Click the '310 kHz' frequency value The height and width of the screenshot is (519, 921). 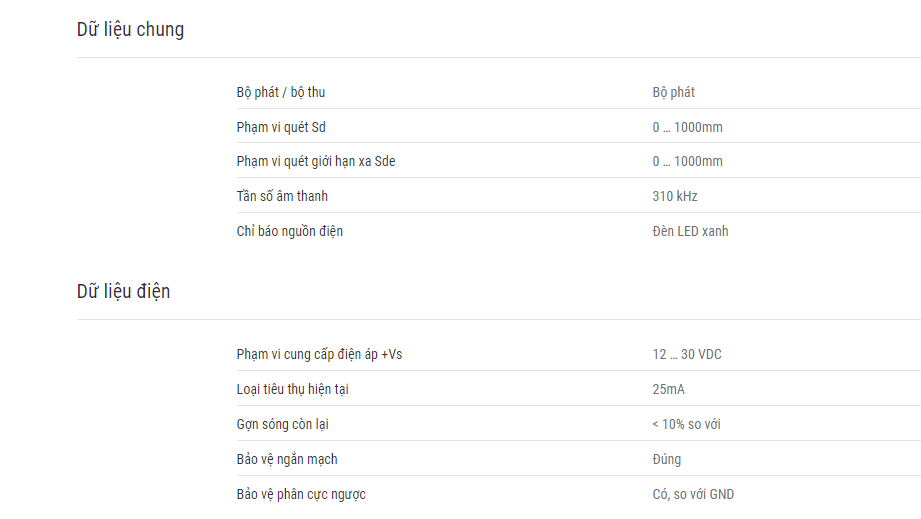(675, 196)
